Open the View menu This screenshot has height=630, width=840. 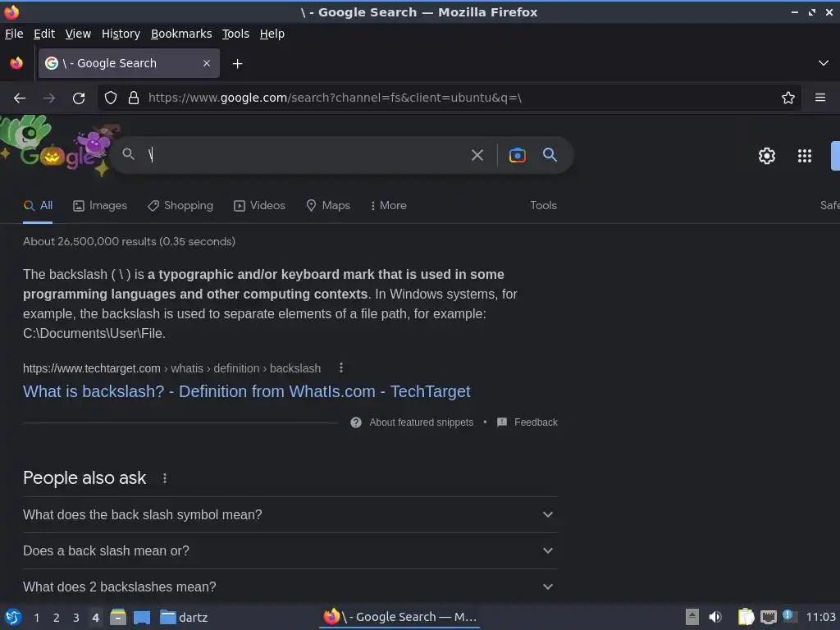pyautogui.click(x=78, y=34)
